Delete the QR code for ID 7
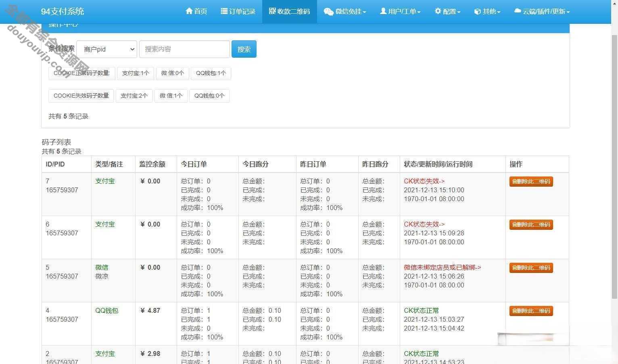618x364 pixels. tap(531, 181)
